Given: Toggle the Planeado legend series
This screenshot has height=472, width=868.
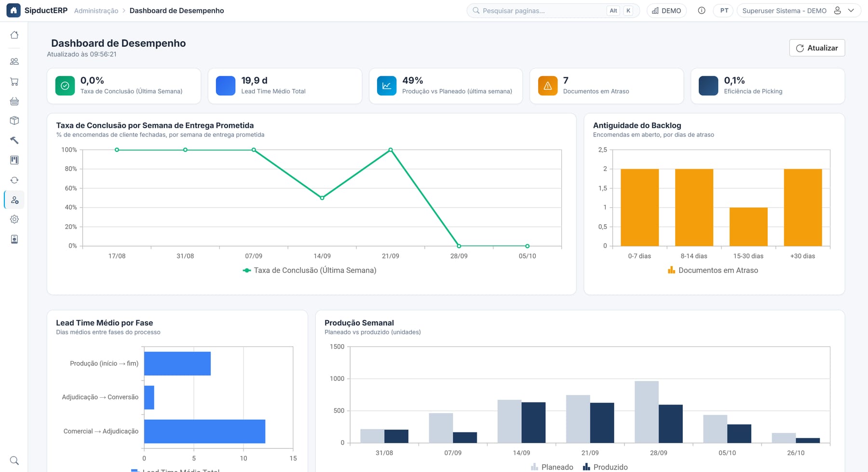Looking at the screenshot, I should click(x=552, y=467).
